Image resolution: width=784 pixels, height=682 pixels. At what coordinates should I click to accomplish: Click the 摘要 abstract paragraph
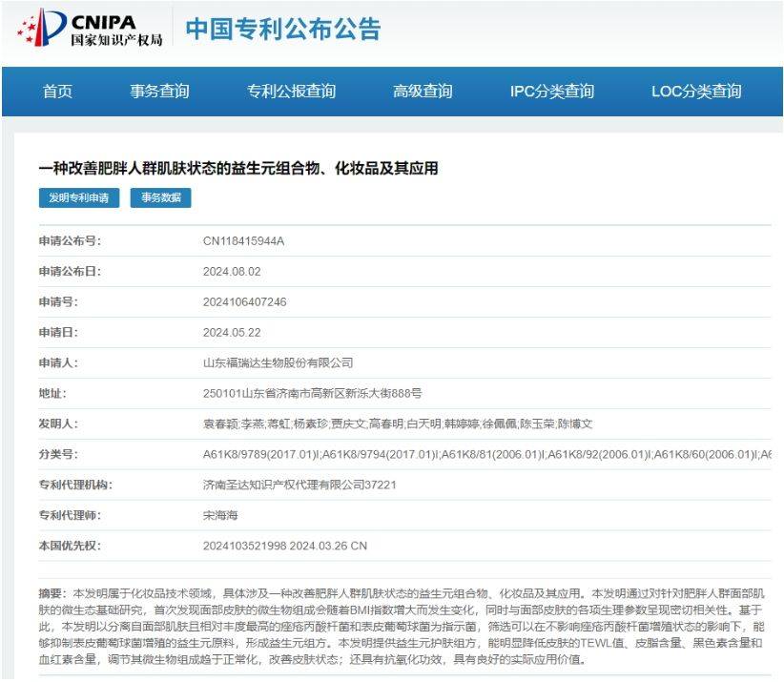[402, 627]
